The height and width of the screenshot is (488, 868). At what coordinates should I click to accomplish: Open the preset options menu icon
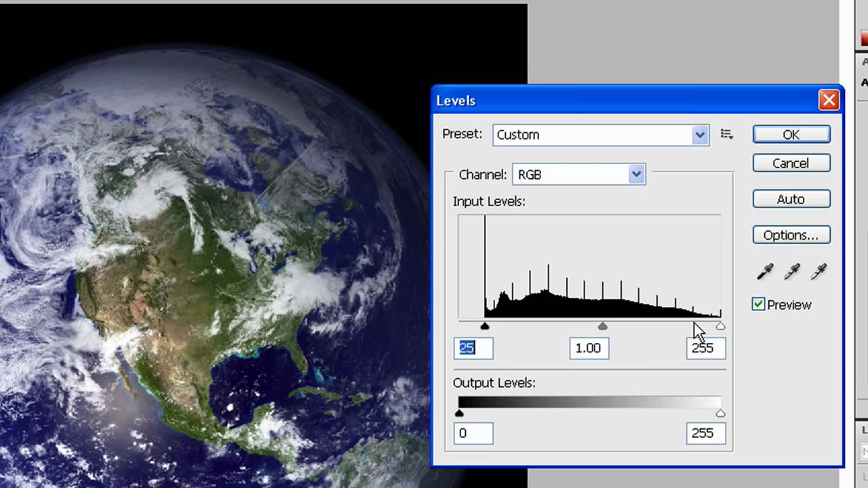pyautogui.click(x=727, y=134)
